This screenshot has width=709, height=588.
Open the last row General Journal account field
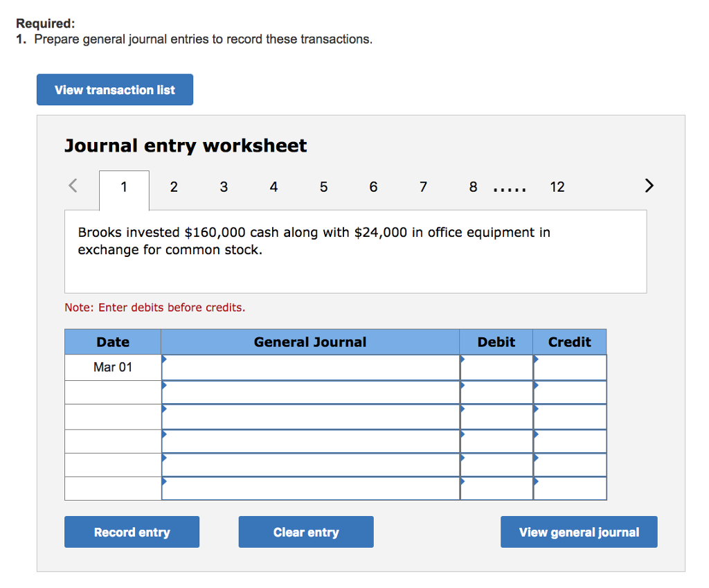coord(311,488)
